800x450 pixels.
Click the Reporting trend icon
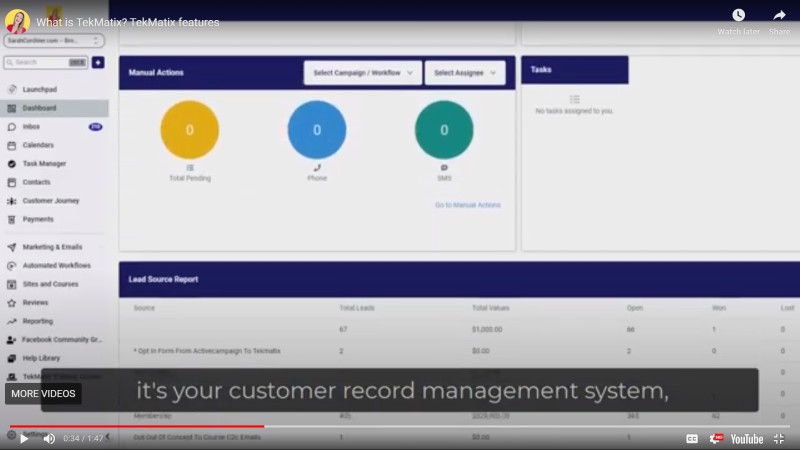point(12,321)
